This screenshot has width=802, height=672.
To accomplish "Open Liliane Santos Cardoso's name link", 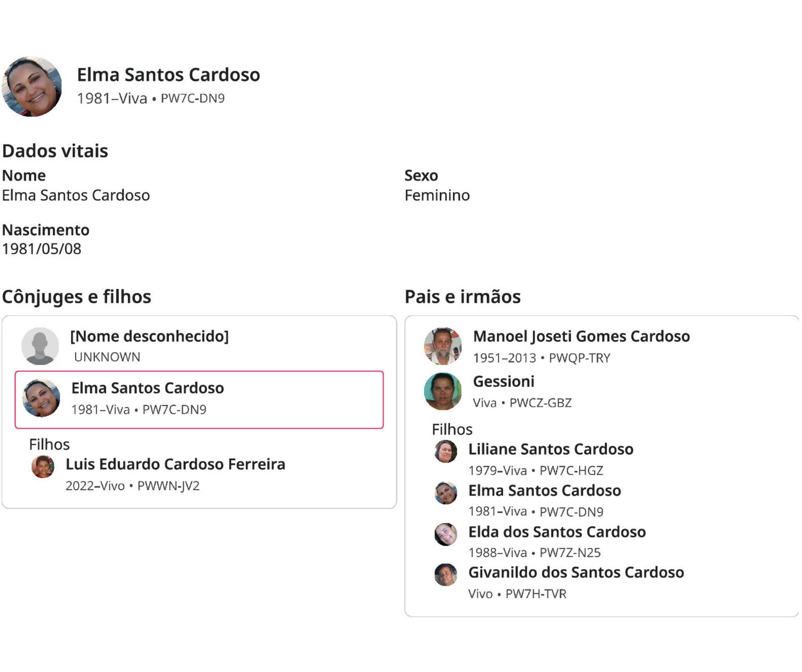I will click(551, 449).
